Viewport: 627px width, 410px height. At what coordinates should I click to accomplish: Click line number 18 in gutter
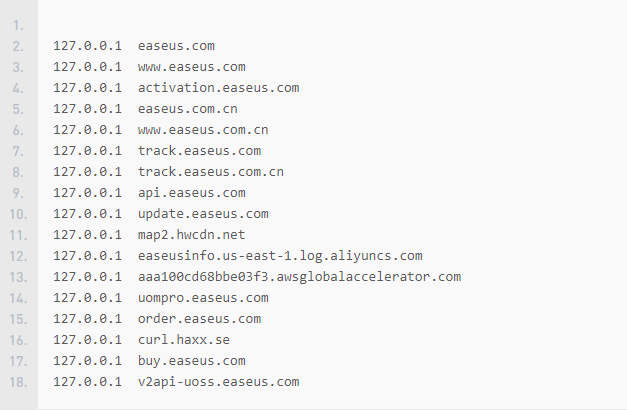18,381
